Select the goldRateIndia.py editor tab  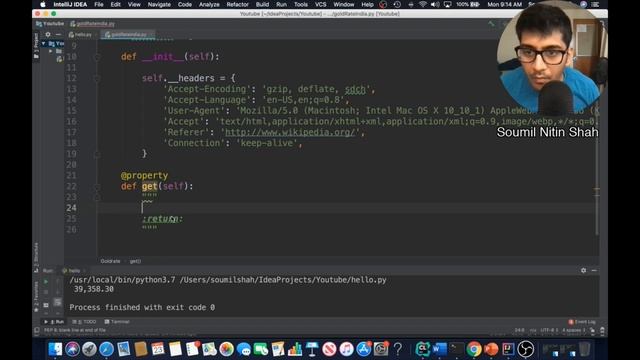(129, 35)
